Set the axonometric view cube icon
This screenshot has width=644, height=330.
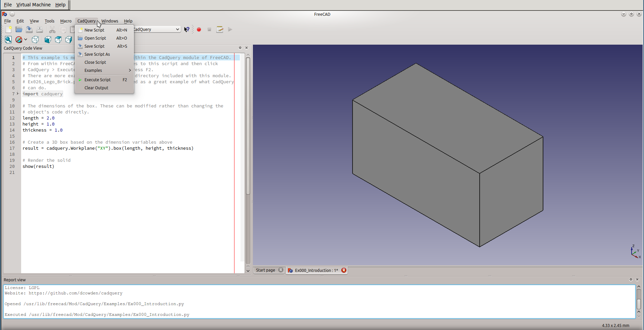tap(35, 40)
